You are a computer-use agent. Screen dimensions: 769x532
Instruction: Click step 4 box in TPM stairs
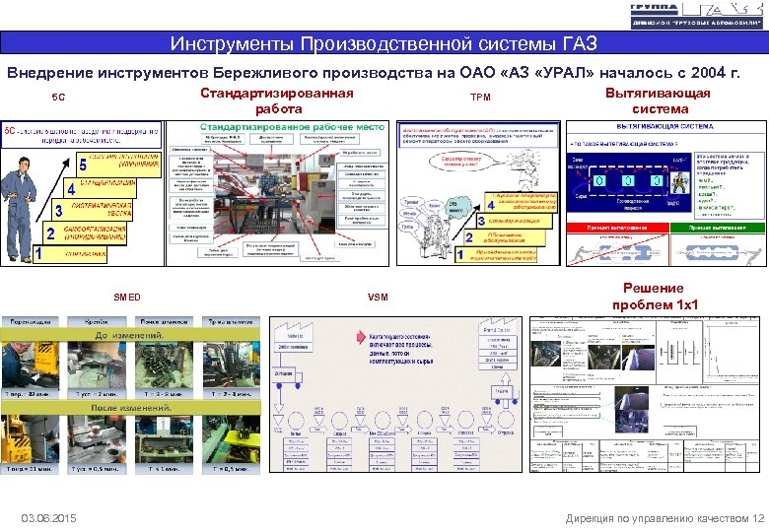click(522, 202)
